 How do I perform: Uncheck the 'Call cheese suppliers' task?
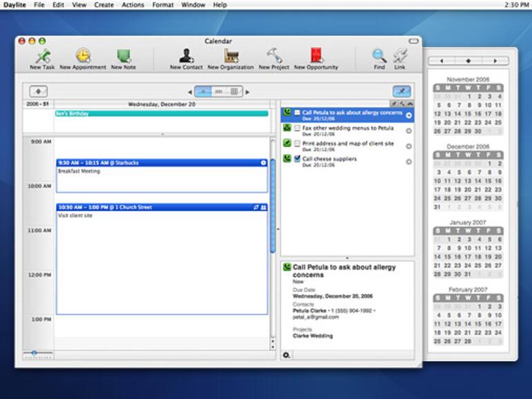coord(297,159)
